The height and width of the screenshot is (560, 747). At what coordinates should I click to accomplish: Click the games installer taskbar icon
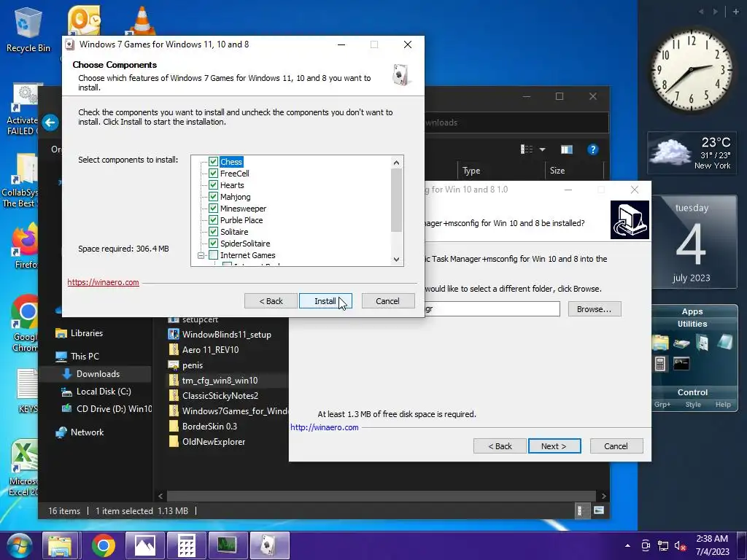(269, 545)
